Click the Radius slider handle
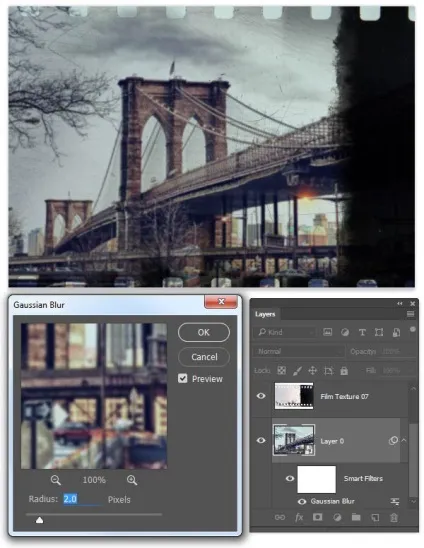 click(x=39, y=520)
